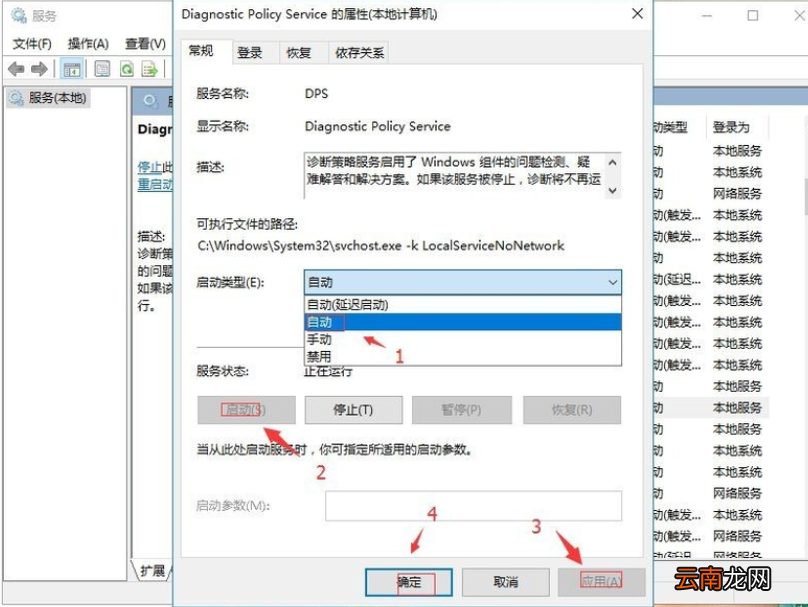Switch to the 登录 tab
This screenshot has width=808, height=607.
[255, 53]
